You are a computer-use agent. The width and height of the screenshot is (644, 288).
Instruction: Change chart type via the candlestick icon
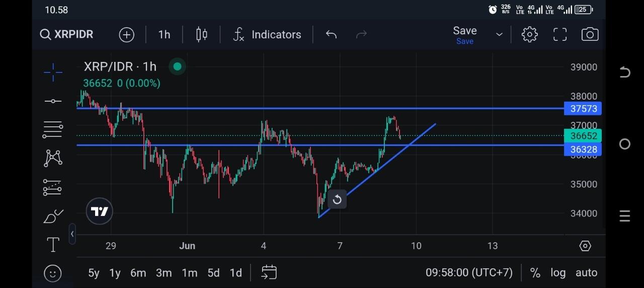click(x=202, y=34)
